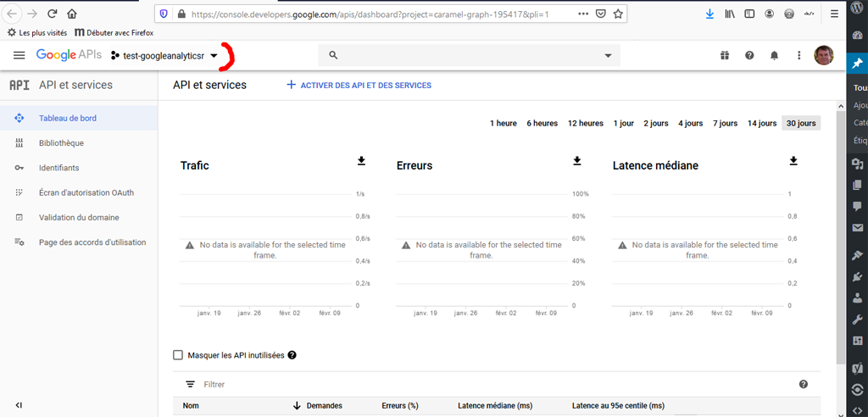
Task: Open the test-googleanalyticsr project selector dropdown
Action: point(164,56)
